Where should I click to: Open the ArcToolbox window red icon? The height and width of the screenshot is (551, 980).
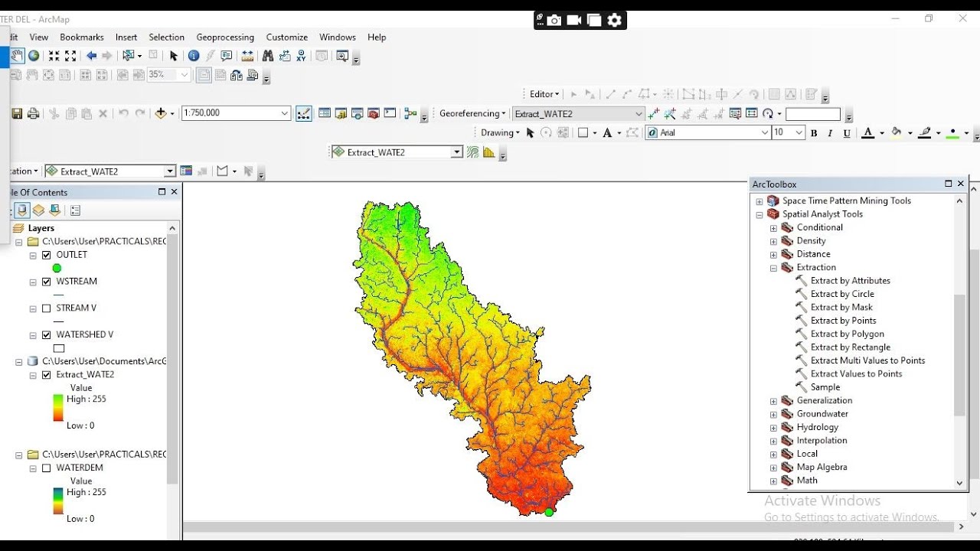[x=374, y=113]
